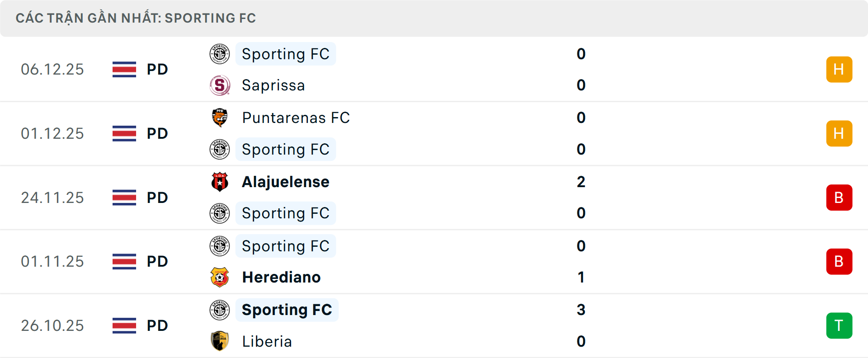Select the Saprissa club badge

[x=220, y=85]
